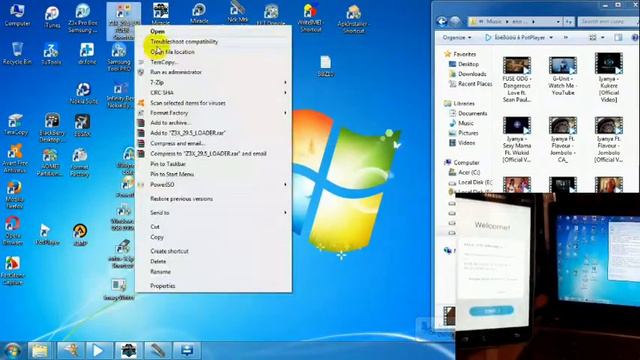The height and width of the screenshot is (360, 640).
Task: Open the iTunes desktop shortcut
Action: click(52, 17)
